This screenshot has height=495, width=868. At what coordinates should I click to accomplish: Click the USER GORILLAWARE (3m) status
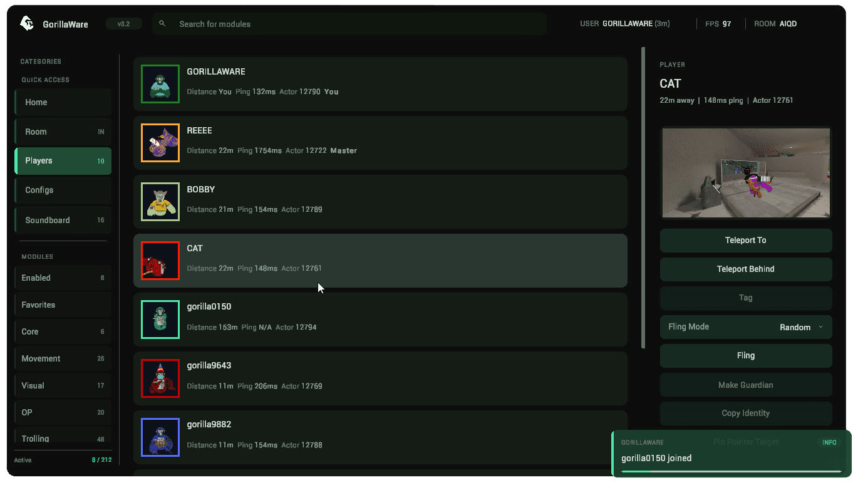click(x=625, y=24)
